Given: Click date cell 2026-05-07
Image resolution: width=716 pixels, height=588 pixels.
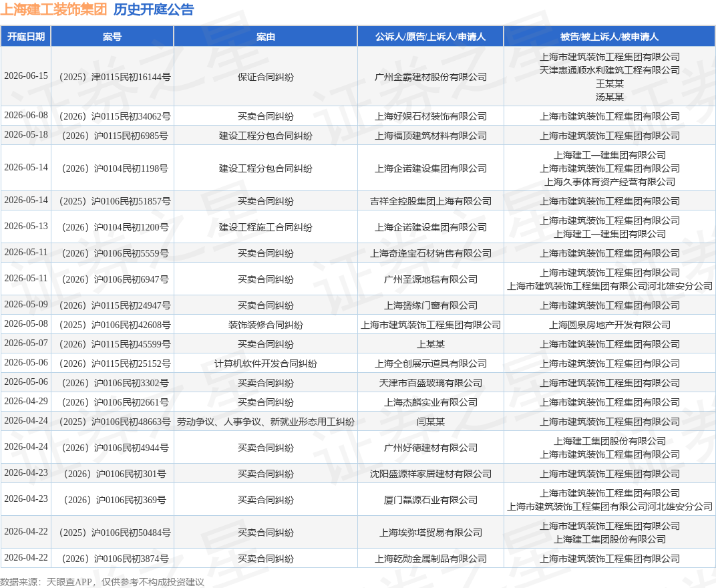Looking at the screenshot, I should (26, 343).
